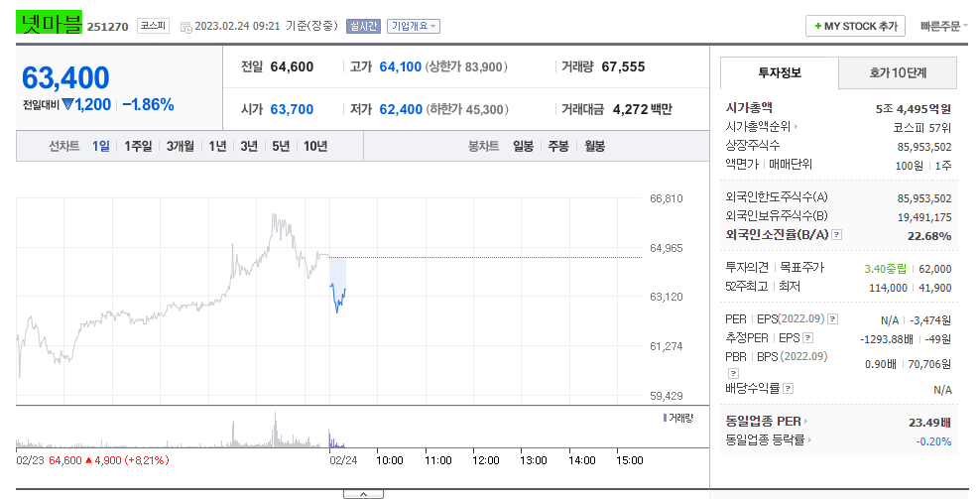
Task: Click the stock code 251270
Action: (x=107, y=27)
